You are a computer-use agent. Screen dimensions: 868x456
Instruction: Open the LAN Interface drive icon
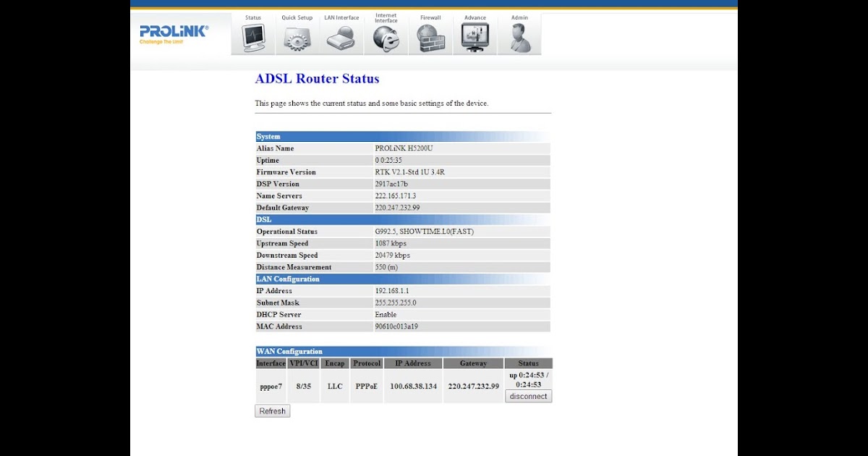tap(341, 38)
